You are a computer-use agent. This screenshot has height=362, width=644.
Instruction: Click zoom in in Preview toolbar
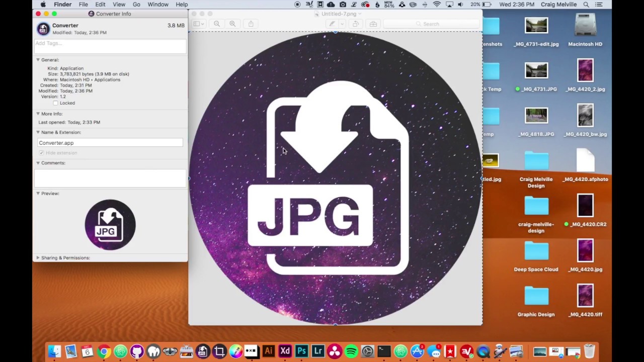pyautogui.click(x=232, y=24)
